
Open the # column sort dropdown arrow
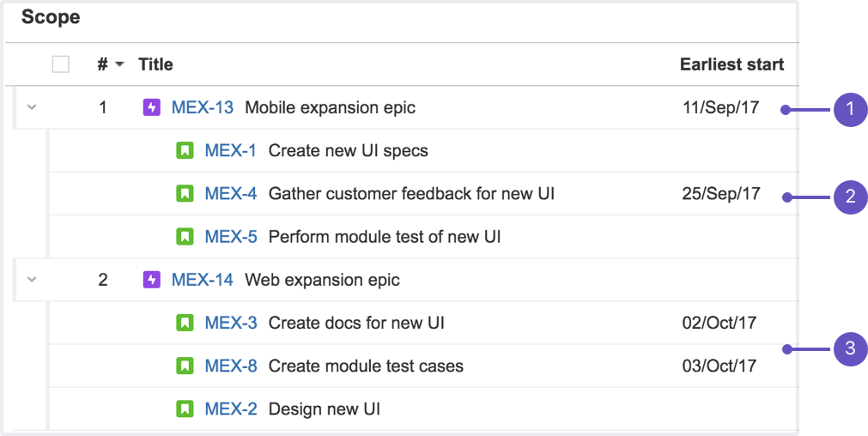tap(119, 64)
